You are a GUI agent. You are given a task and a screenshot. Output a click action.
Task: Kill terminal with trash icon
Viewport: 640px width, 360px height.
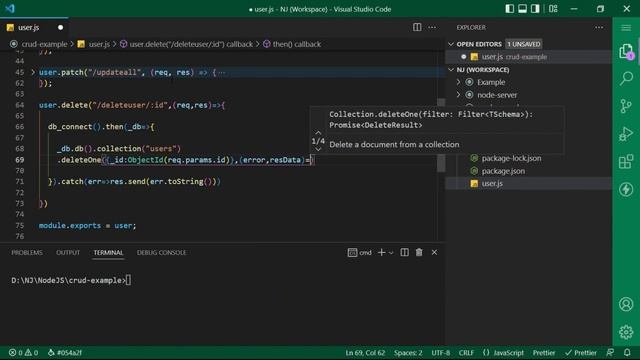click(x=419, y=253)
